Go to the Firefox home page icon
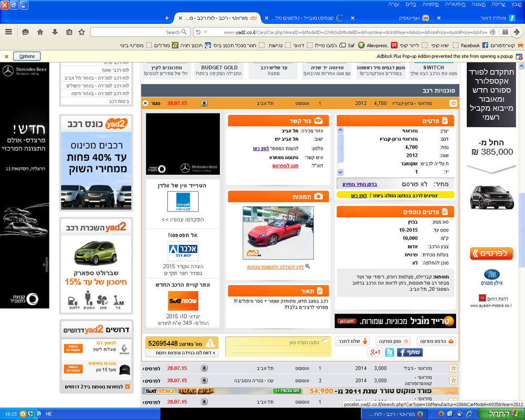Screen dimensions: 525x420 40,32
